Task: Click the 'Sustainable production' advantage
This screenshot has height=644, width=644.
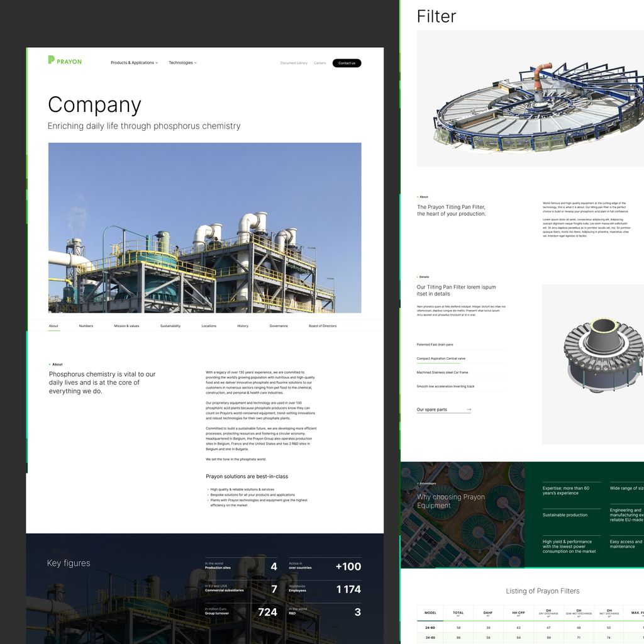Action: pos(565,515)
